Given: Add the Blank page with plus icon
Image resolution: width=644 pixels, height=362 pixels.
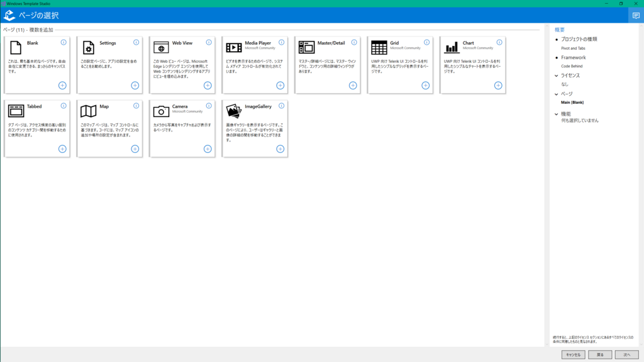Looking at the screenshot, I should click(62, 86).
